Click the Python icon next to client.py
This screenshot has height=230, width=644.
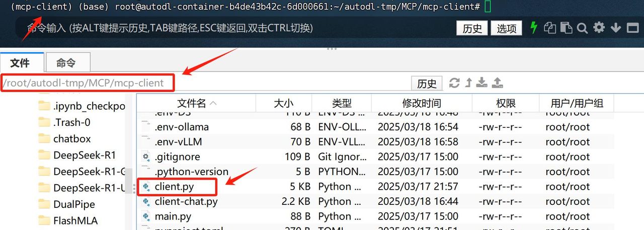coord(146,187)
